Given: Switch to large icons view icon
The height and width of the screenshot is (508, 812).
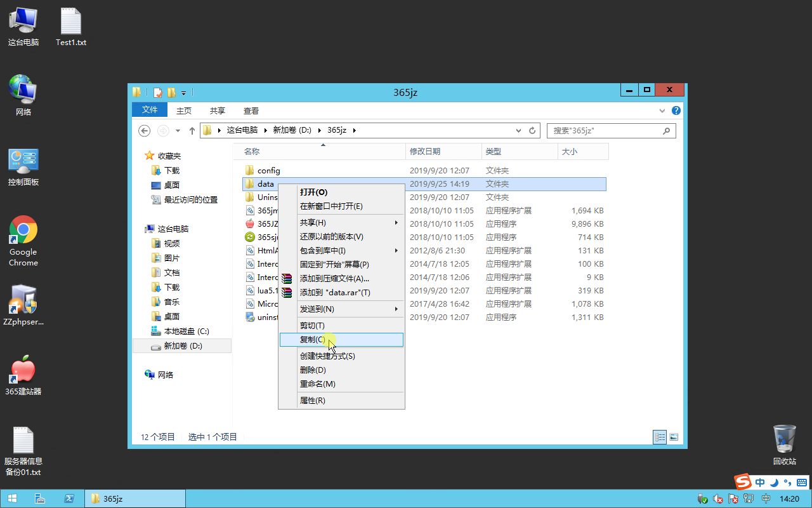Looking at the screenshot, I should (x=673, y=437).
